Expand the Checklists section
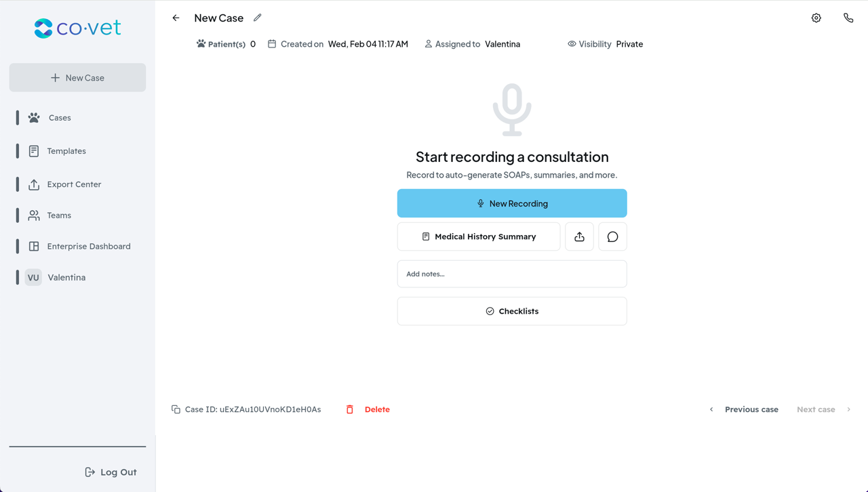The height and width of the screenshot is (492, 868). 512,311
